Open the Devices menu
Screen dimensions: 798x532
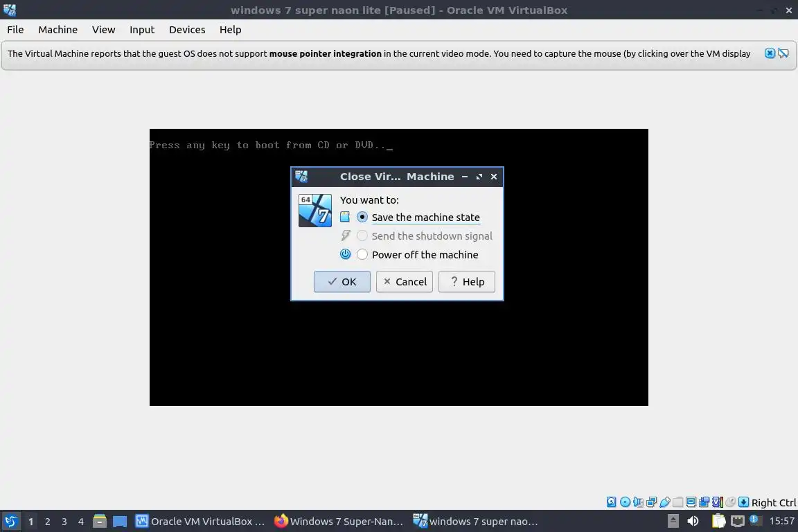[187, 30]
